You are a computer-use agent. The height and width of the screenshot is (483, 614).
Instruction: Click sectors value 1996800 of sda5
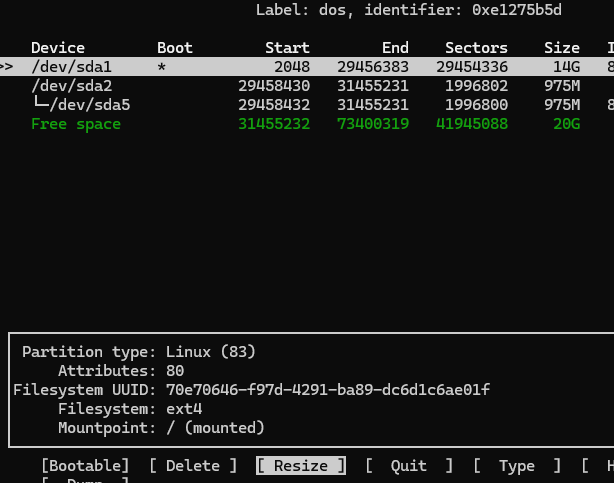[x=476, y=105]
